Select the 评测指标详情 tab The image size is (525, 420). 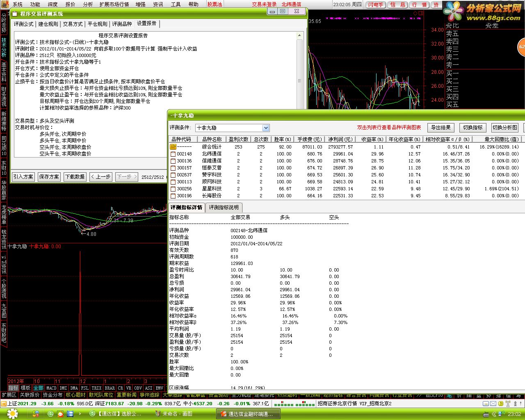point(187,207)
